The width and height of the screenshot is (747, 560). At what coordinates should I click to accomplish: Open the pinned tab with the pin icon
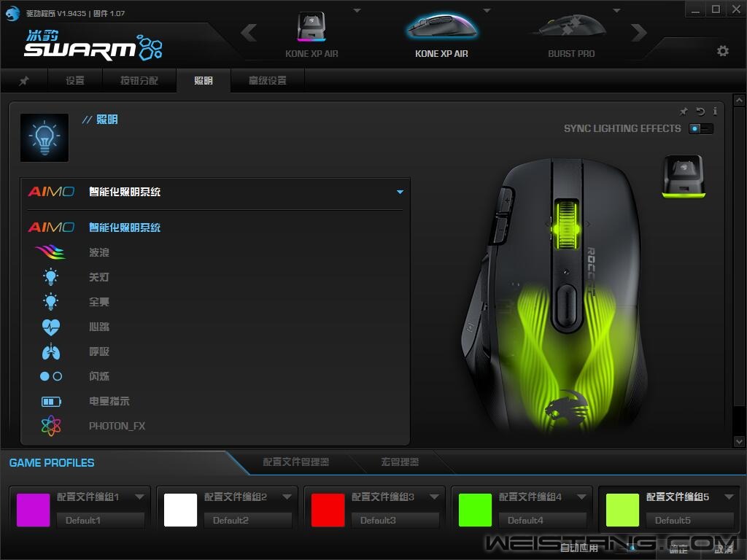[x=24, y=80]
